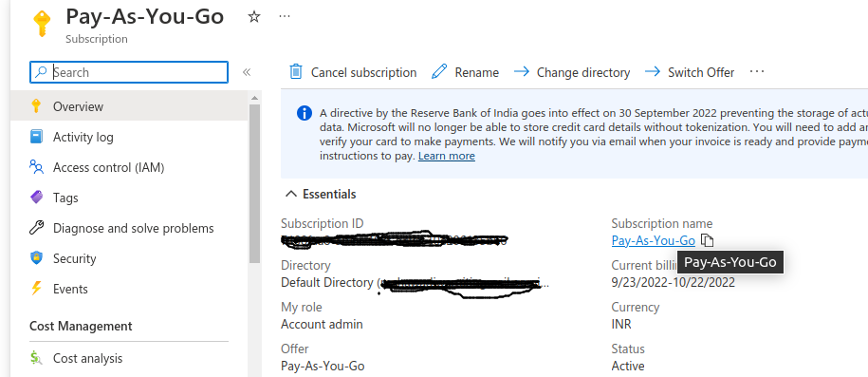
Task: Click the purple Tags icon
Action: pos(37,197)
